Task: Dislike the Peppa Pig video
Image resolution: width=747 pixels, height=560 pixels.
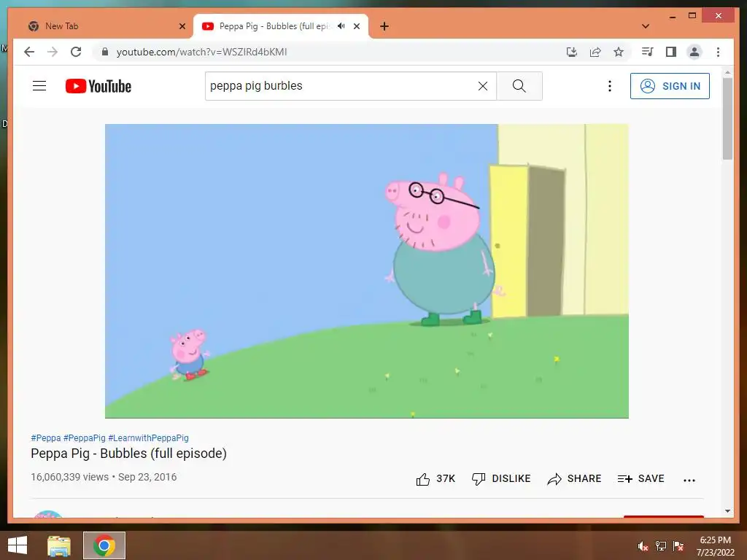Action: click(x=500, y=478)
